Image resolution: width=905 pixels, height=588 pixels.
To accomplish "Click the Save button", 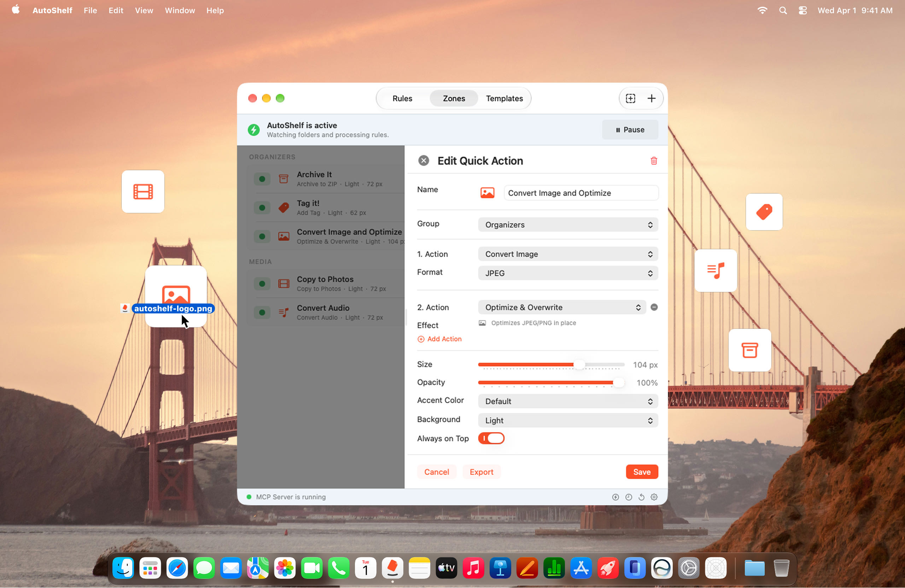I will coord(642,472).
